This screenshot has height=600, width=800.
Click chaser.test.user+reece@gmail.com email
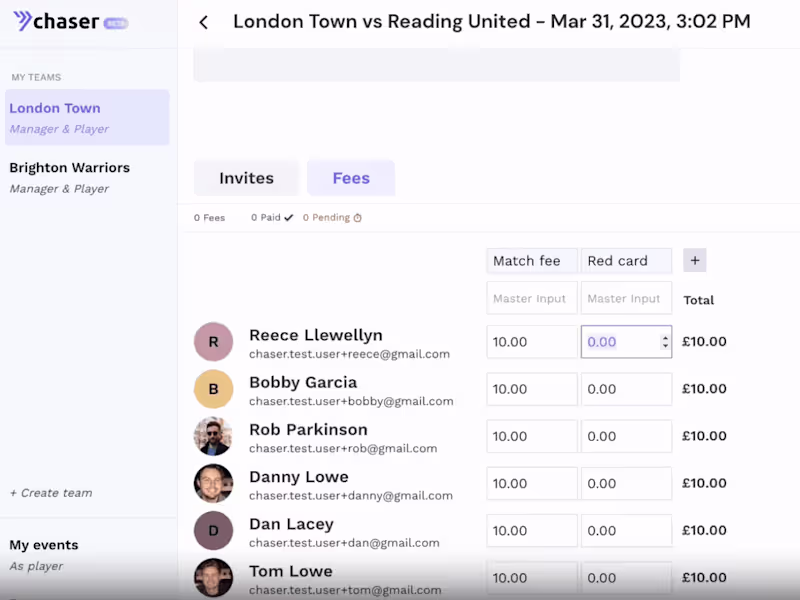pos(349,354)
